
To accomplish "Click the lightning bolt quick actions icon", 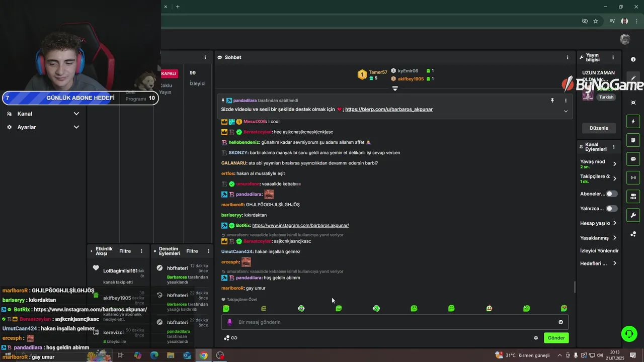I will (633, 121).
